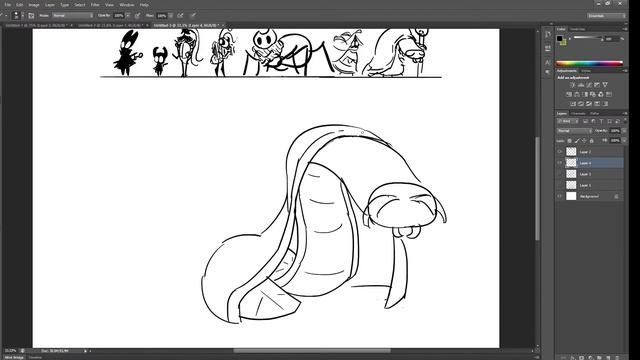Hide Layer 2 with its eye icon
The image size is (640, 360).
[x=560, y=151]
